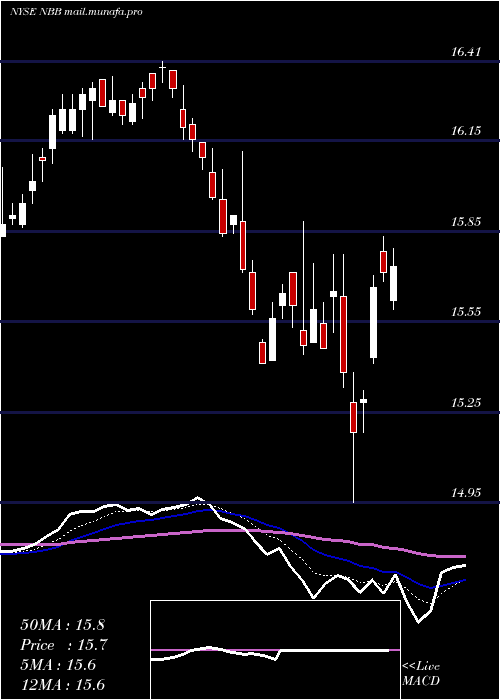Click the NYSE NBB mail.munafa.pro title text
The image size is (500, 700).
[x=76, y=12]
